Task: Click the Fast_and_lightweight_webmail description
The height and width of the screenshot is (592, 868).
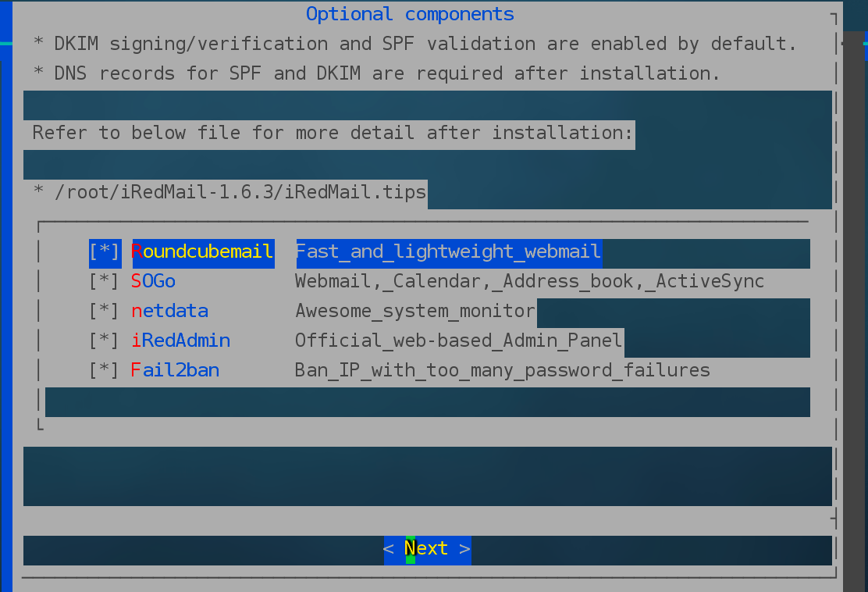Action: (x=448, y=252)
